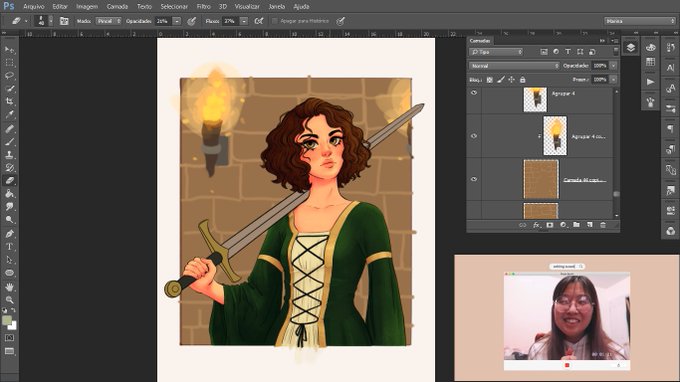This screenshot has width=680, height=382.
Task: Open the Opacidade slider dropdown in options
Action: tap(177, 21)
